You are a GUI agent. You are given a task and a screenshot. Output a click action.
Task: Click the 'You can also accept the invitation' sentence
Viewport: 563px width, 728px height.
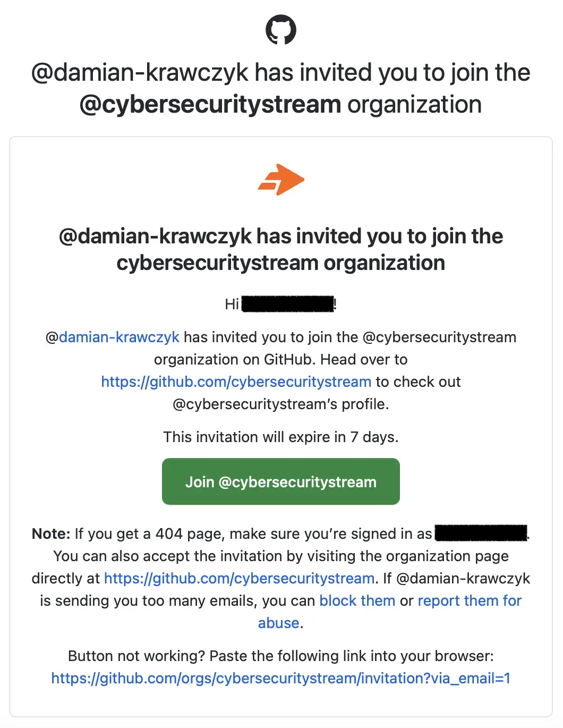coord(281,556)
